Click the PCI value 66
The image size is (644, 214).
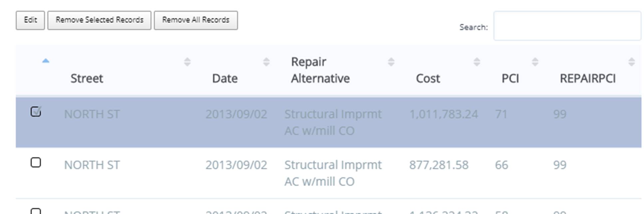tap(501, 165)
